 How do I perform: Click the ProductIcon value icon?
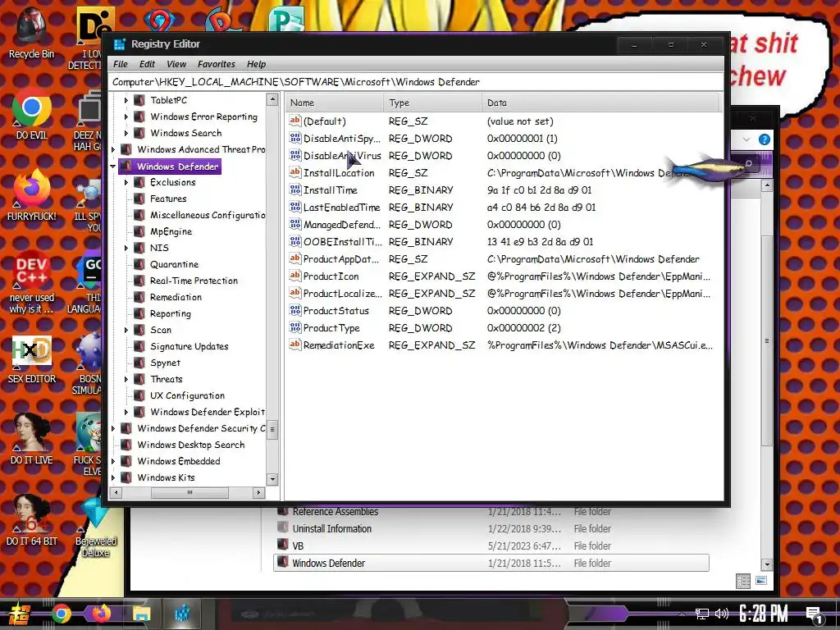(295, 276)
